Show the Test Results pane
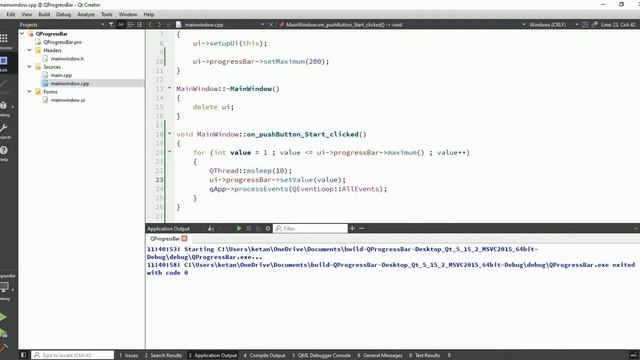The width and height of the screenshot is (640, 360). [424, 355]
